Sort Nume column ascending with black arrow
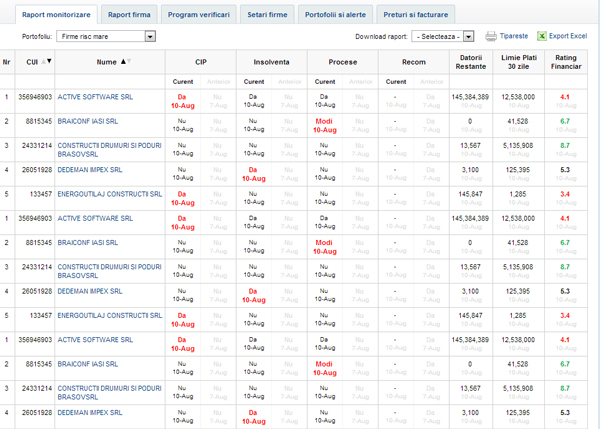This screenshot has width=600, height=429. coord(123,61)
